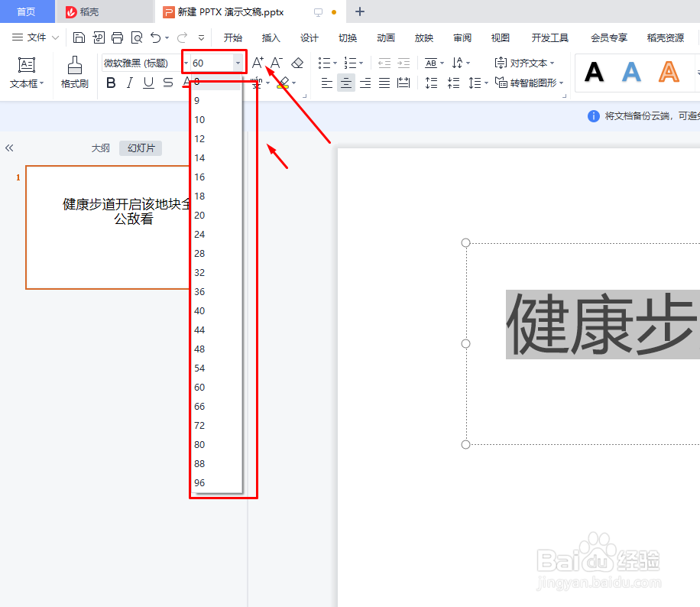The width and height of the screenshot is (700, 607).
Task: Open the 审阅 ribbon tab
Action: (x=462, y=38)
